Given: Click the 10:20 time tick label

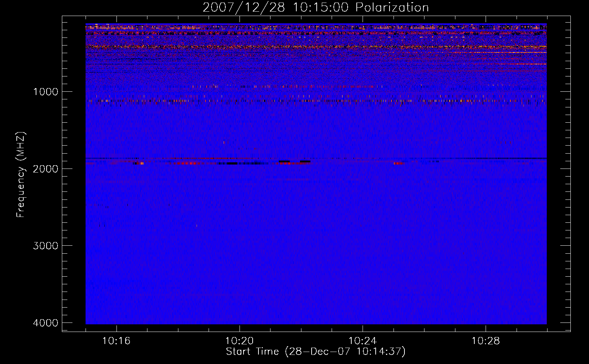Looking at the screenshot, I should click(x=239, y=341).
